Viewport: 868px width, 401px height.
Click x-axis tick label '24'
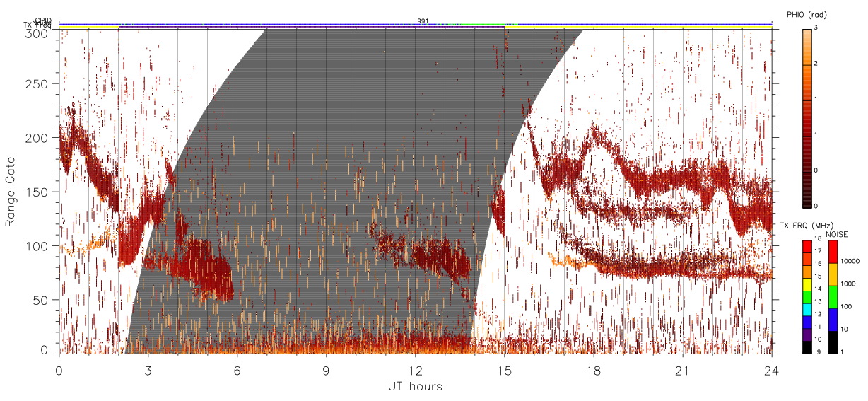pyautogui.click(x=771, y=371)
